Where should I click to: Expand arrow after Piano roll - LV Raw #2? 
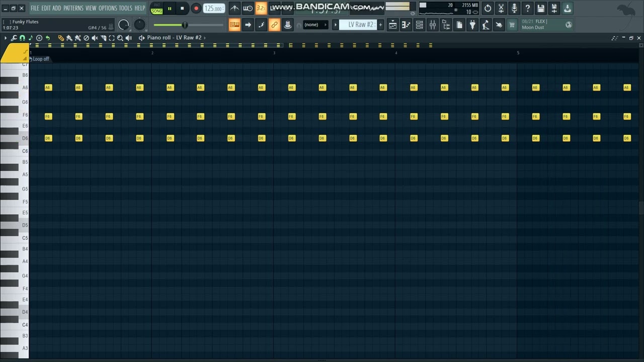click(x=205, y=38)
